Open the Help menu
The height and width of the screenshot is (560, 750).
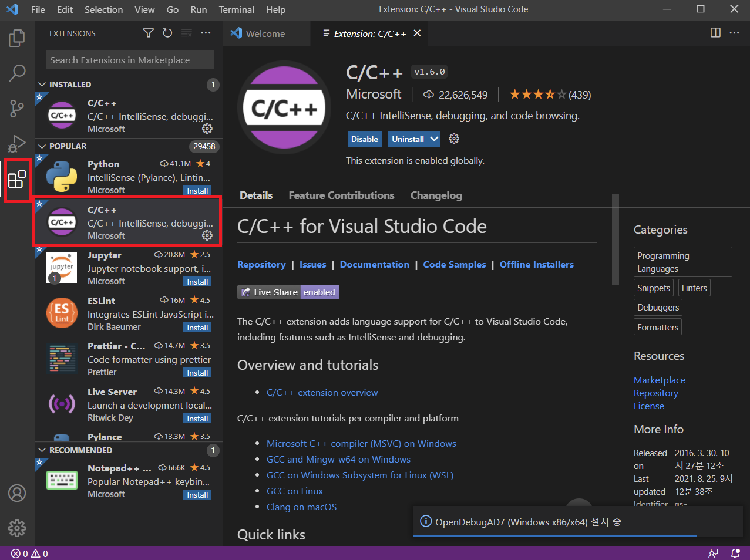click(275, 9)
